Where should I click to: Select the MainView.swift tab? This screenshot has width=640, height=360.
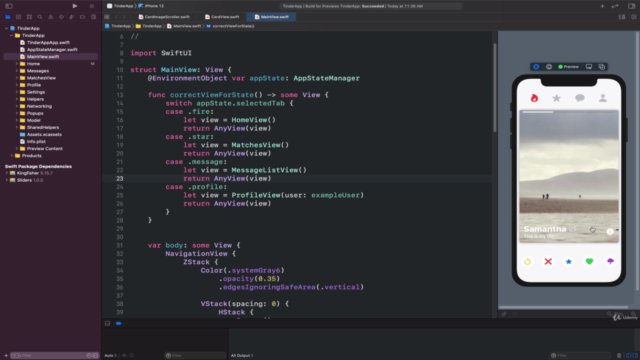(271, 17)
